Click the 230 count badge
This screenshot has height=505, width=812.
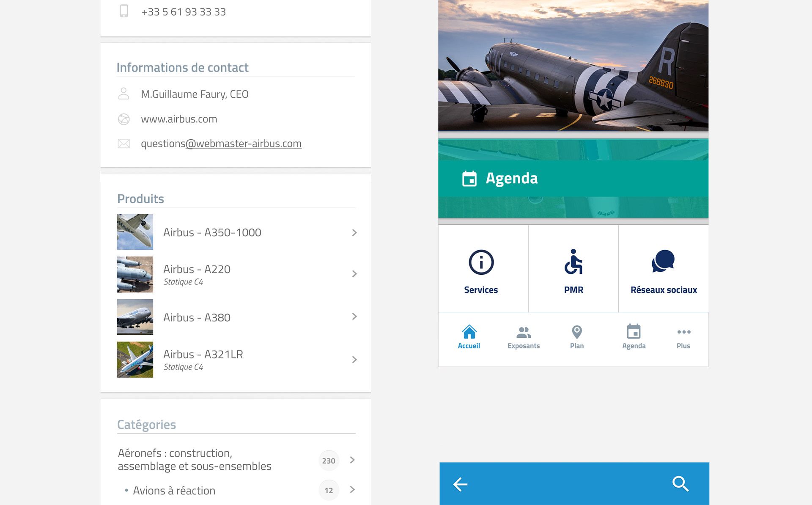(x=329, y=461)
